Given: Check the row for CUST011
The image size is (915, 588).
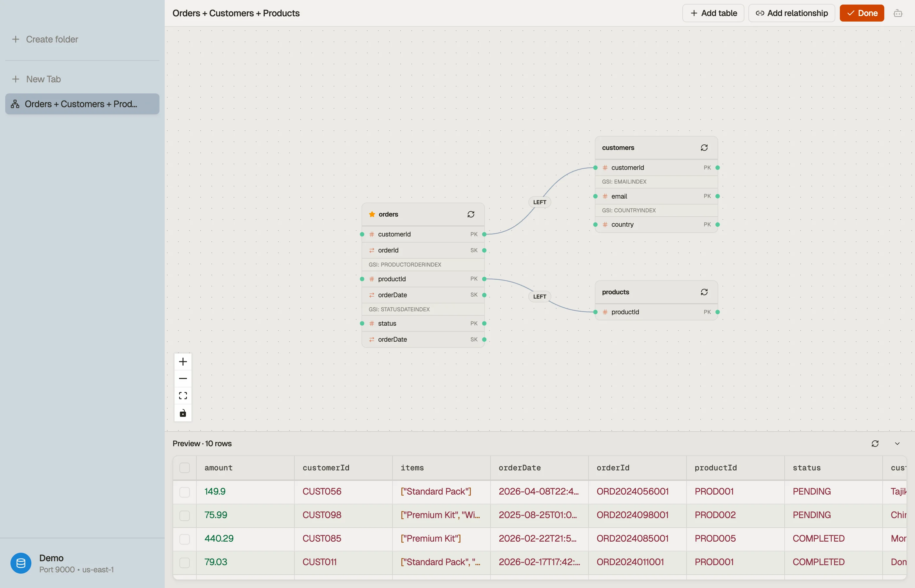Looking at the screenshot, I should (185, 563).
